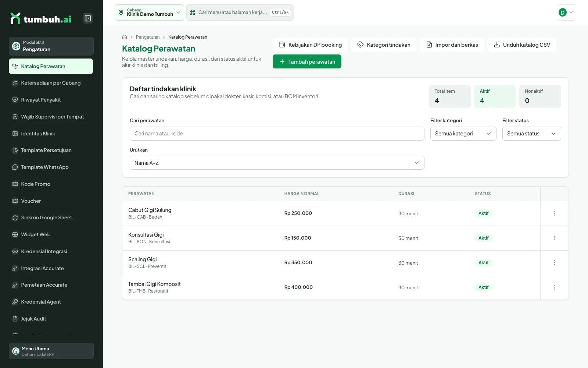Click the user avatar D
Viewport: 588px width, 368px height.
[562, 13]
